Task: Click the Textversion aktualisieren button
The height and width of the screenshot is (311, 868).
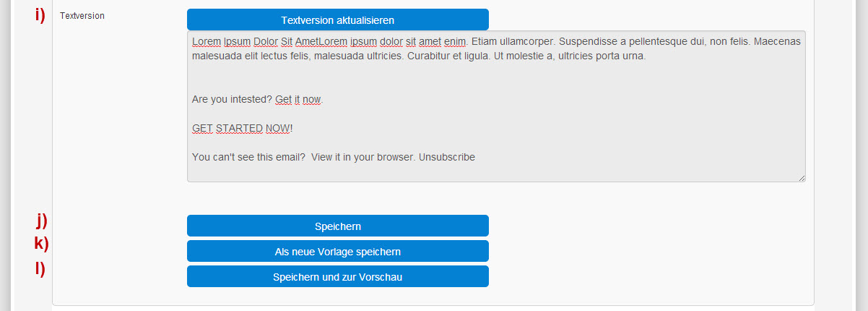Action: 337,20
